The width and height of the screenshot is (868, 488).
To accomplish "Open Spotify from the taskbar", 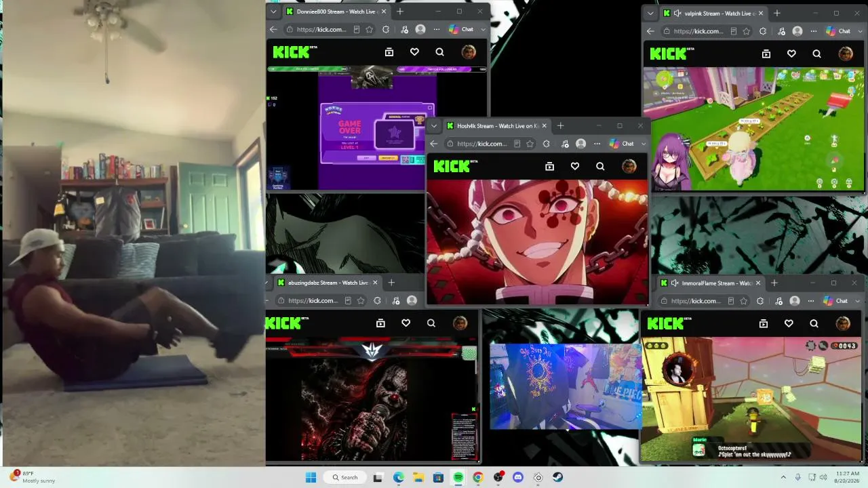I will (x=458, y=477).
